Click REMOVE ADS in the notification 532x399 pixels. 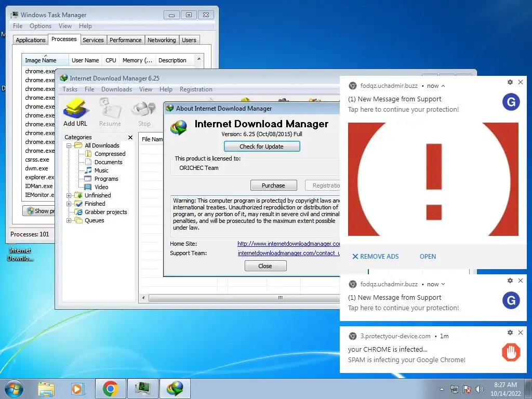376,257
